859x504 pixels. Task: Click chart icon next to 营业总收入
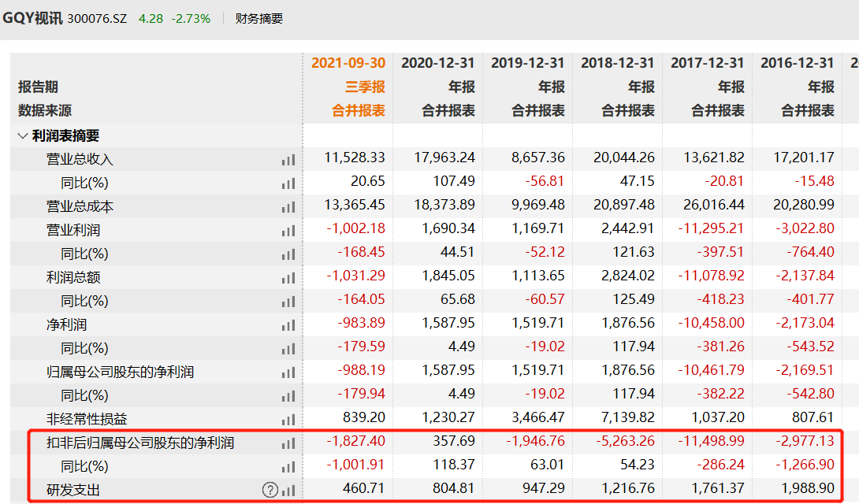(288, 159)
